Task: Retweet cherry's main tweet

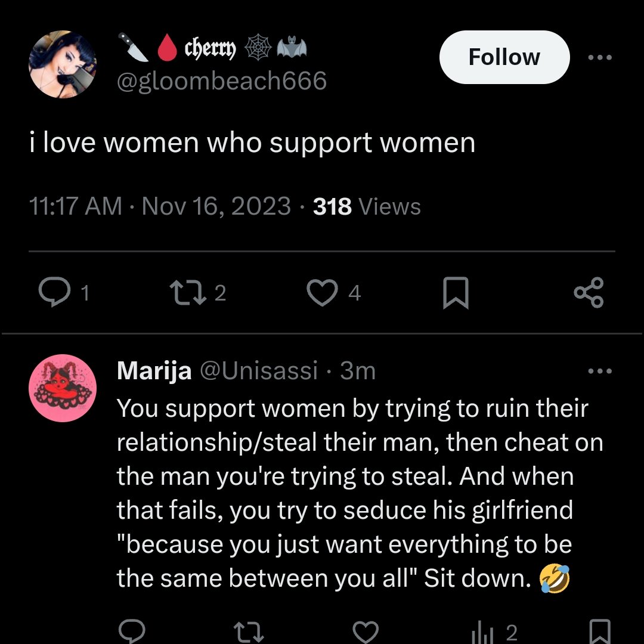Action: [188, 292]
